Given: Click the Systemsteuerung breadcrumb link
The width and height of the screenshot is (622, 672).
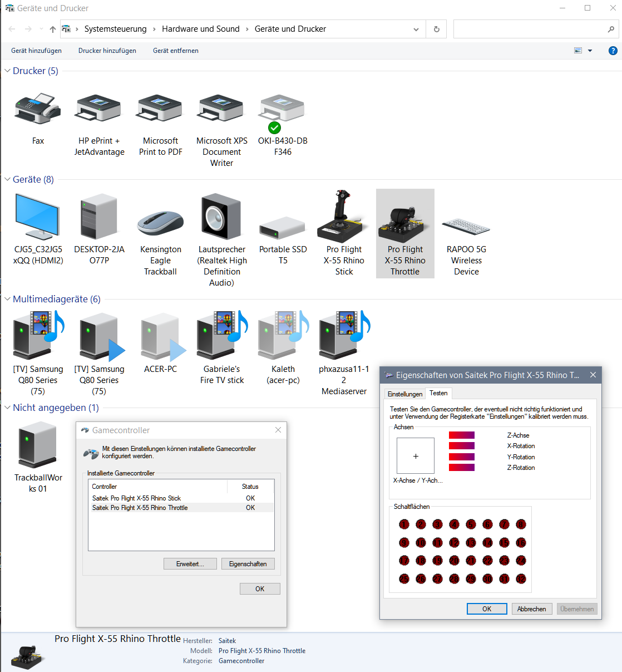Looking at the screenshot, I should pos(116,29).
